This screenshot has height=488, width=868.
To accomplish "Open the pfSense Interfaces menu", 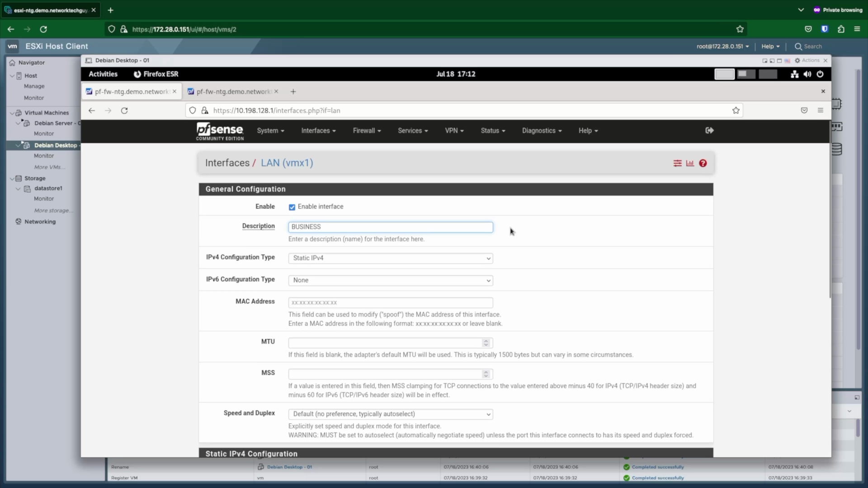I will (x=318, y=131).
